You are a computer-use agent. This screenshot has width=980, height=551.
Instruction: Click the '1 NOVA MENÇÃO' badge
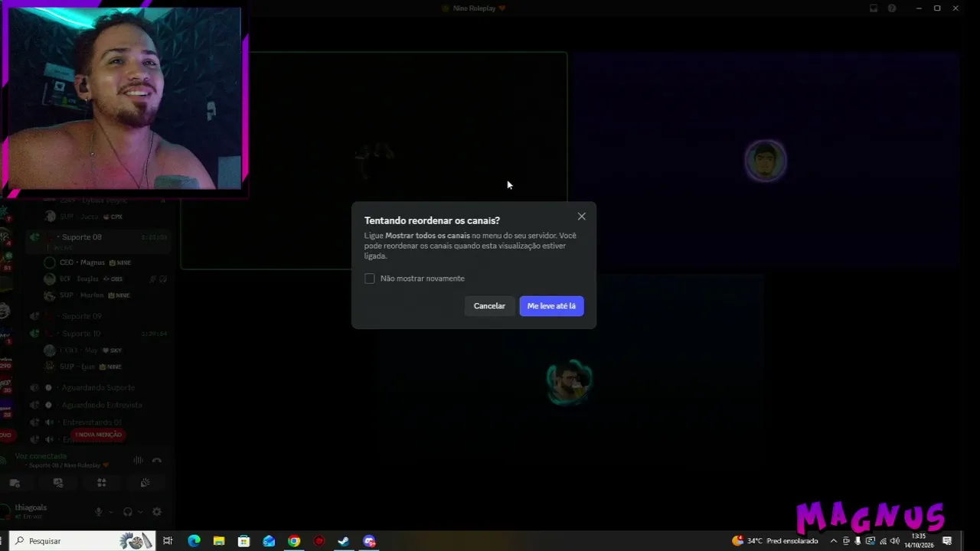pyautogui.click(x=98, y=435)
